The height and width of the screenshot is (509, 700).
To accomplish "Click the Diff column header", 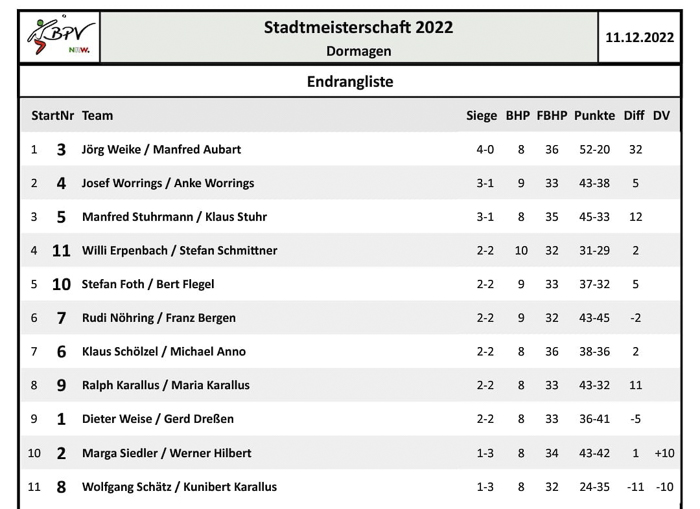I will pyautogui.click(x=634, y=116).
